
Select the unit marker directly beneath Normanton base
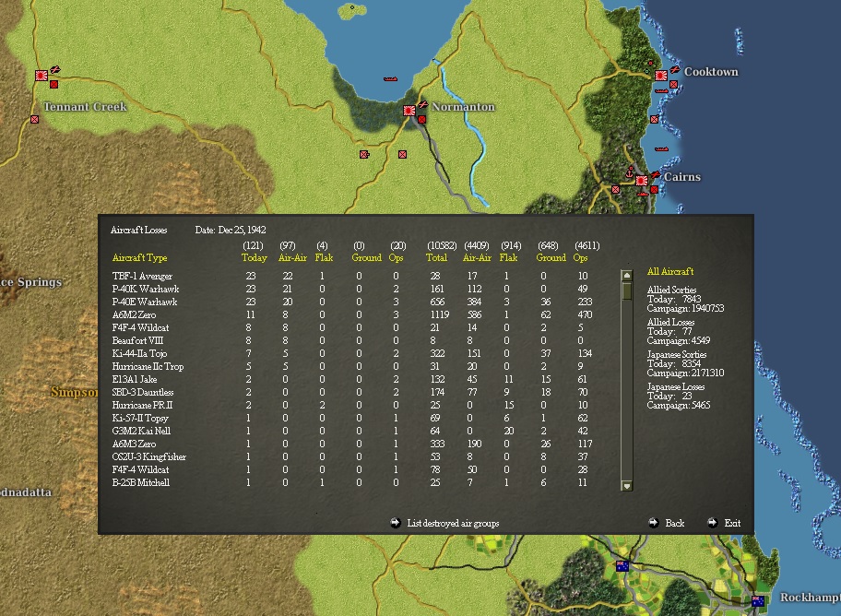point(422,119)
